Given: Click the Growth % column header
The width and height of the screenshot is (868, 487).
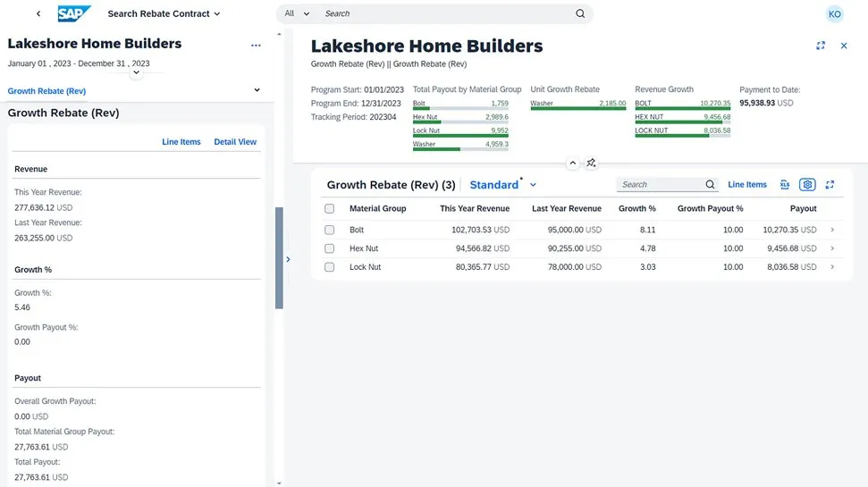Looking at the screenshot, I should pos(636,208).
